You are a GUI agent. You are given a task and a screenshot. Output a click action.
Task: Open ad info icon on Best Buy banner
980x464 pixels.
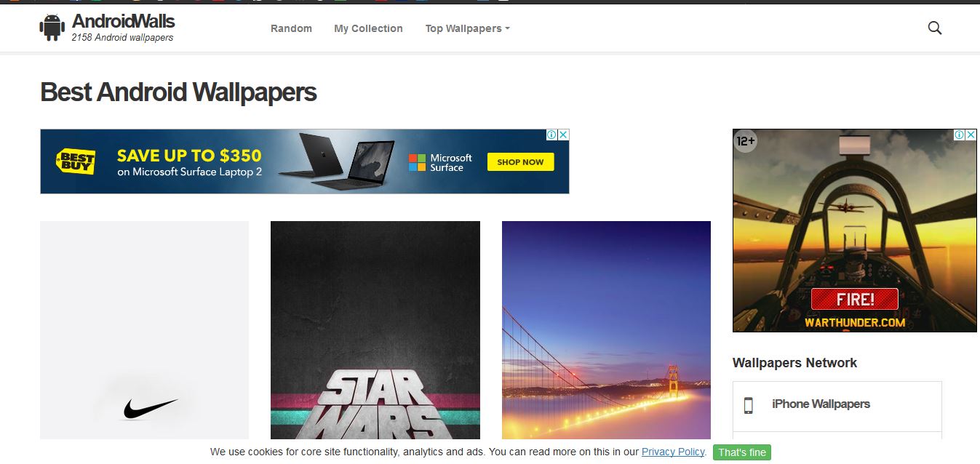pyautogui.click(x=552, y=135)
